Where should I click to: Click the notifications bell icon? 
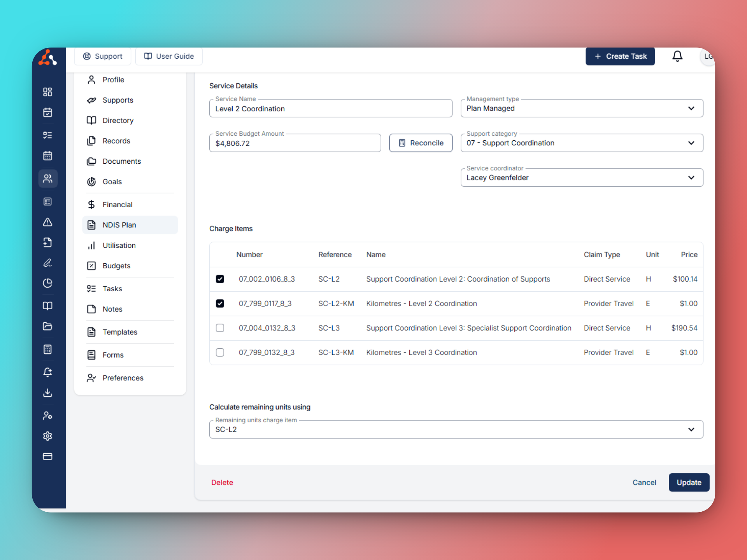coord(677,56)
